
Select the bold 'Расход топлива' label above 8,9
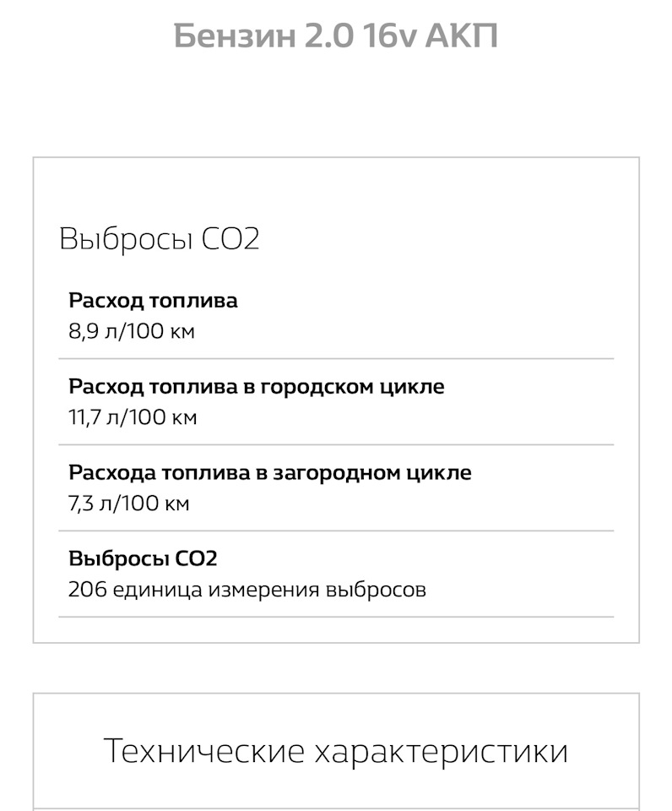[153, 301]
